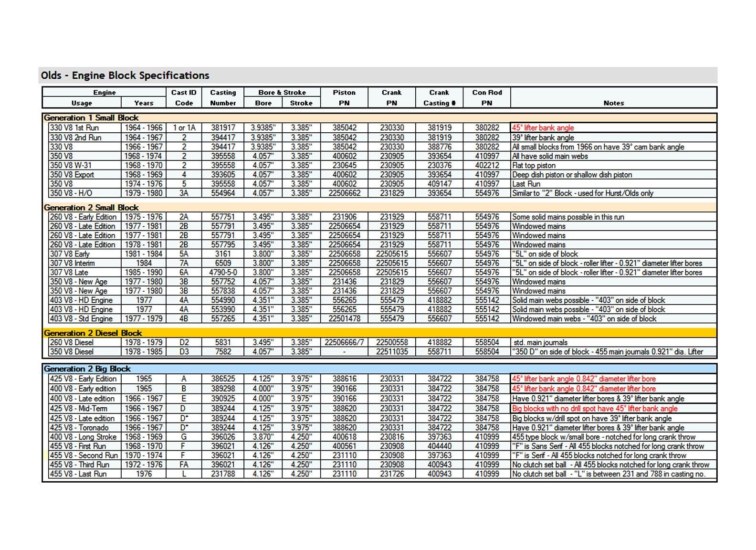Select the Con Rod PN column header
Image resolution: width=756 pixels, height=550 pixels.
(487, 97)
